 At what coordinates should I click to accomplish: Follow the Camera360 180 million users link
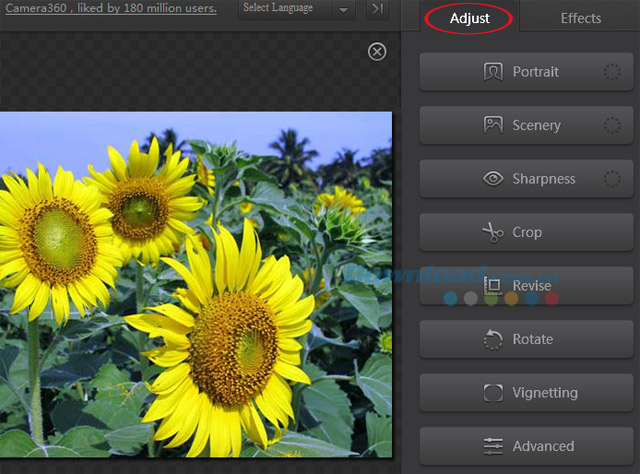[111, 8]
